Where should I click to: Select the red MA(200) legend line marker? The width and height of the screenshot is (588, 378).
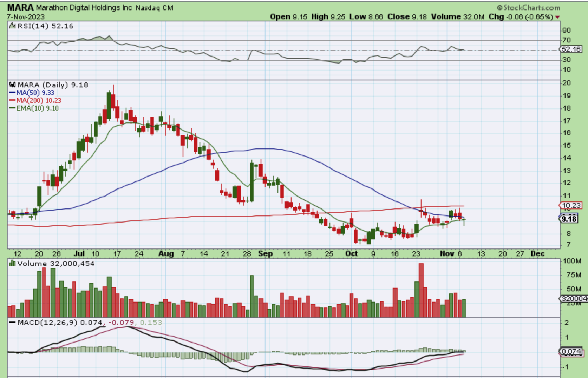point(12,101)
